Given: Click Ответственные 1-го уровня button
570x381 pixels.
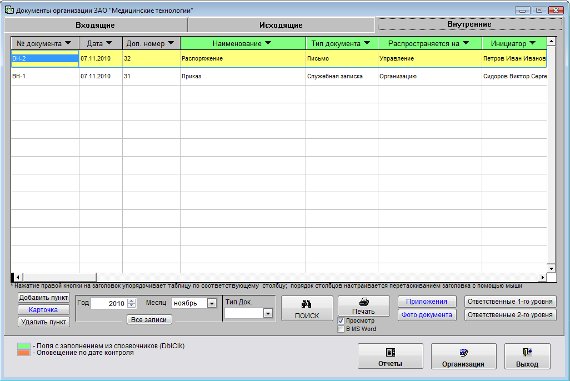Looking at the screenshot, I should pos(510,301).
